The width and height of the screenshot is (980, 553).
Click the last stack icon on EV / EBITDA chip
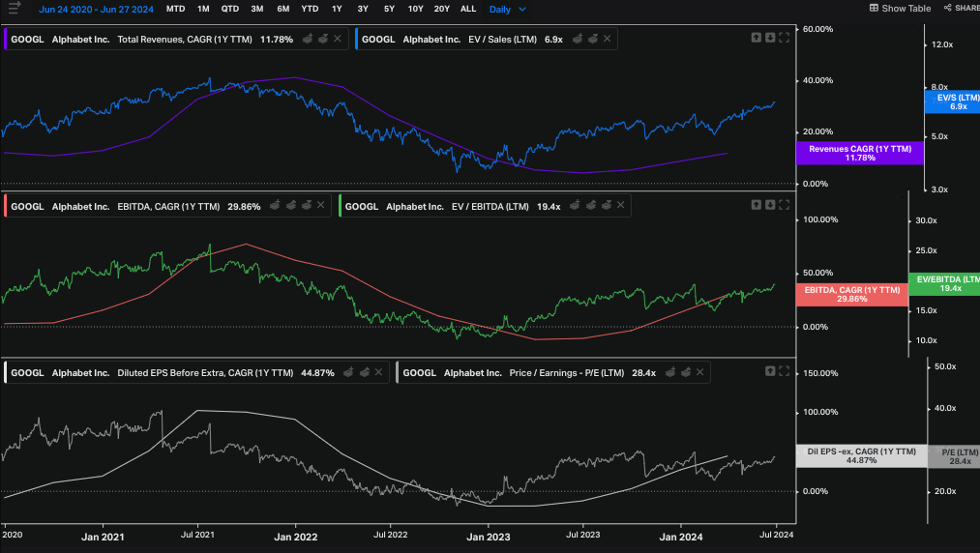[x=607, y=205]
